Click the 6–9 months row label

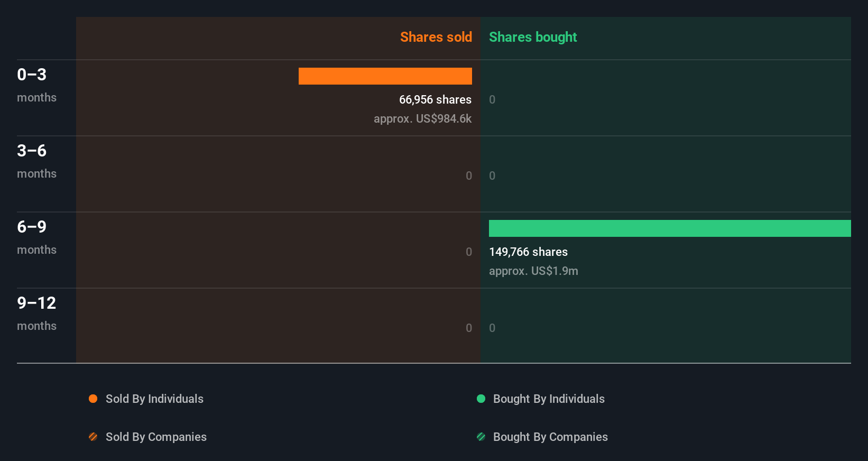[x=36, y=237]
